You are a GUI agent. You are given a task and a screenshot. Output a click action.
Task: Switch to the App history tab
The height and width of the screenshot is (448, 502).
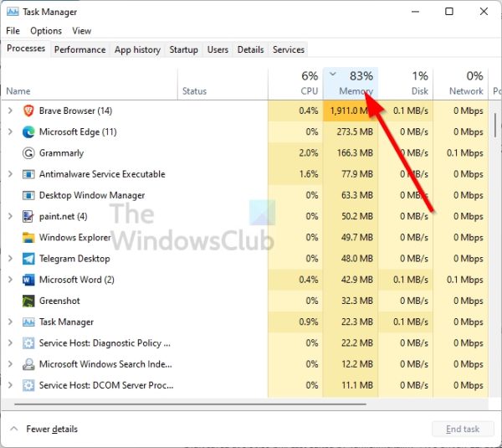point(137,49)
